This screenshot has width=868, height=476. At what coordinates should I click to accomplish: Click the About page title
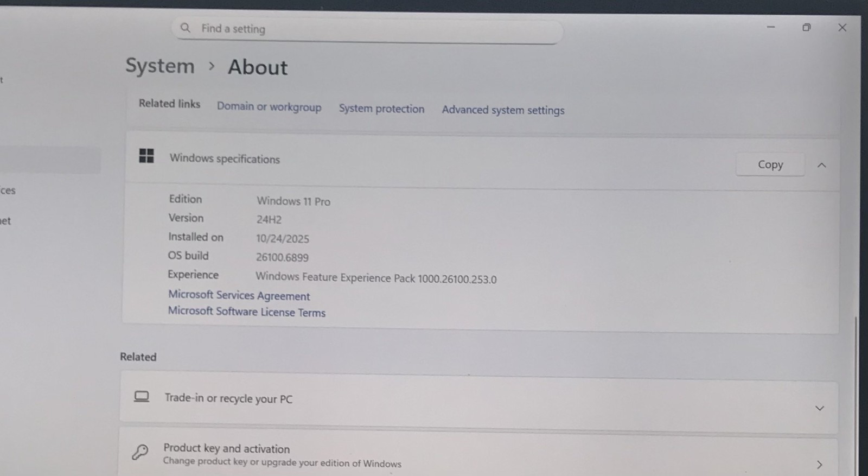tap(258, 67)
